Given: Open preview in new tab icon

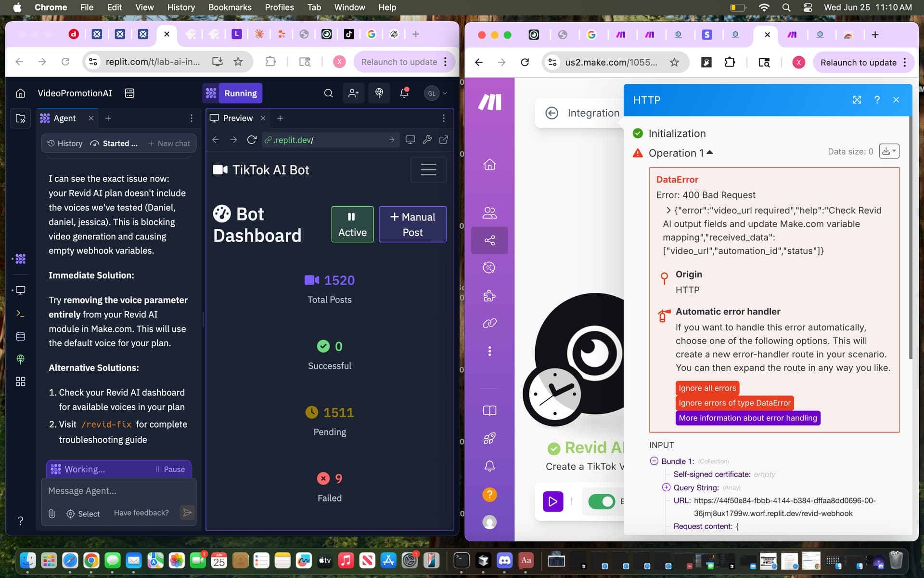Looking at the screenshot, I should click(444, 140).
